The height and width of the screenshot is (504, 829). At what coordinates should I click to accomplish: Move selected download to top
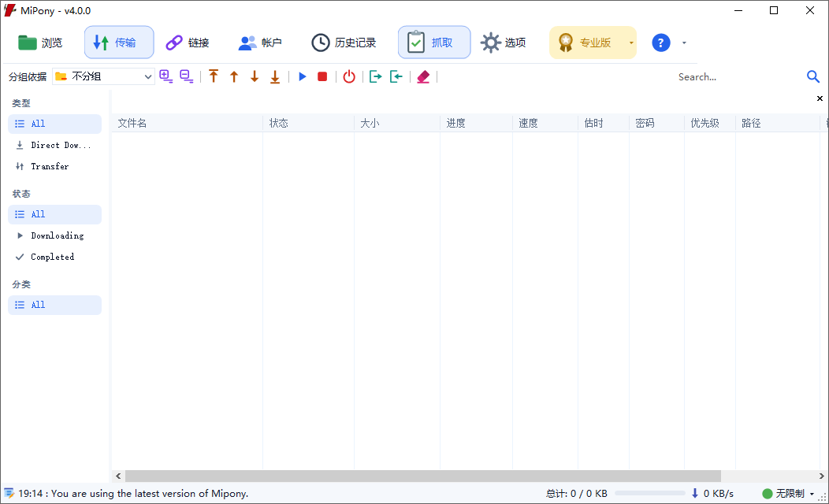[x=214, y=76]
